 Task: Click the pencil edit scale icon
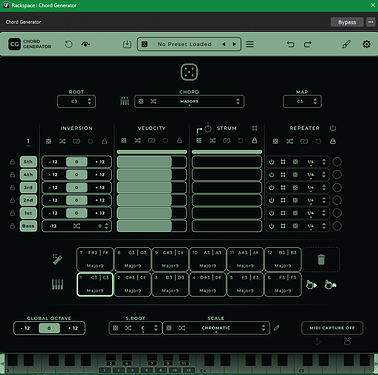tap(276, 328)
